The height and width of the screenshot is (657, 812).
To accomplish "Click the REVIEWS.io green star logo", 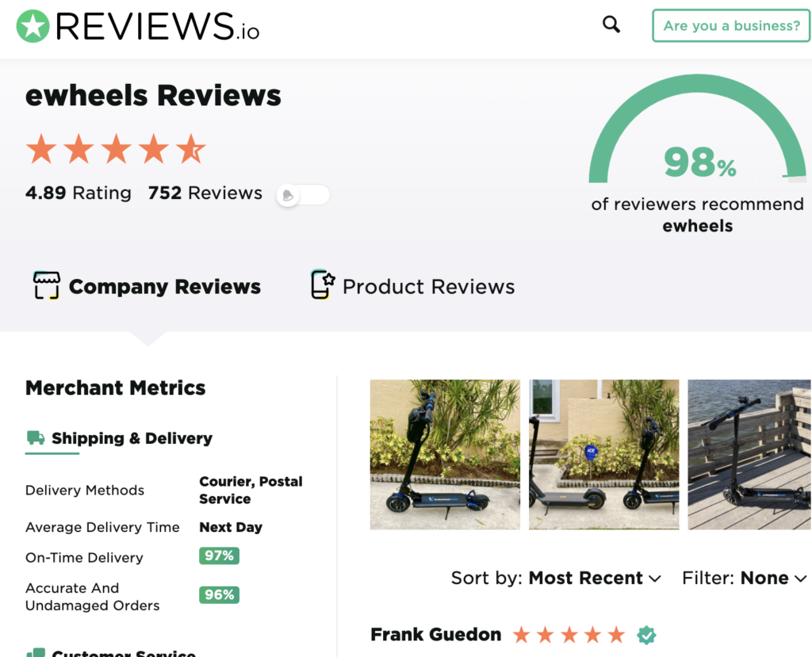I will click(33, 26).
